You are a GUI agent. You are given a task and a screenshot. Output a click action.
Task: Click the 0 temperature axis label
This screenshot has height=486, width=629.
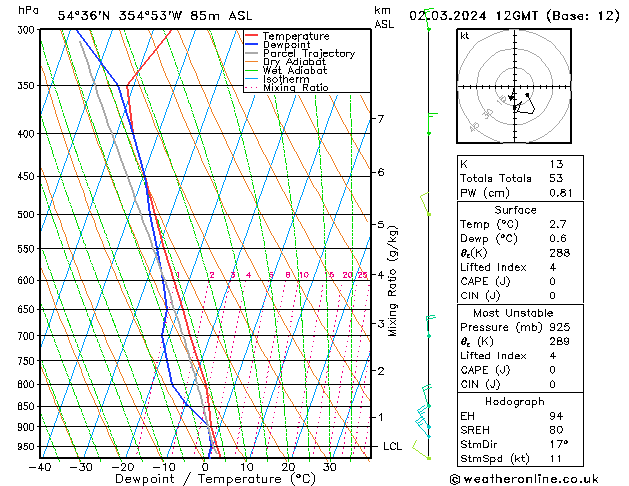click(205, 467)
